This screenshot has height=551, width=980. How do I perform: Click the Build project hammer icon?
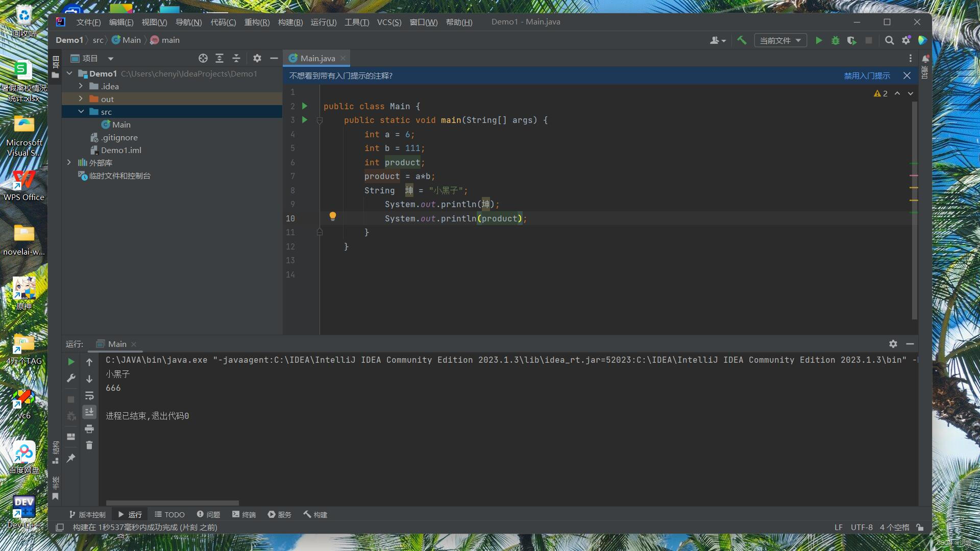(x=742, y=40)
